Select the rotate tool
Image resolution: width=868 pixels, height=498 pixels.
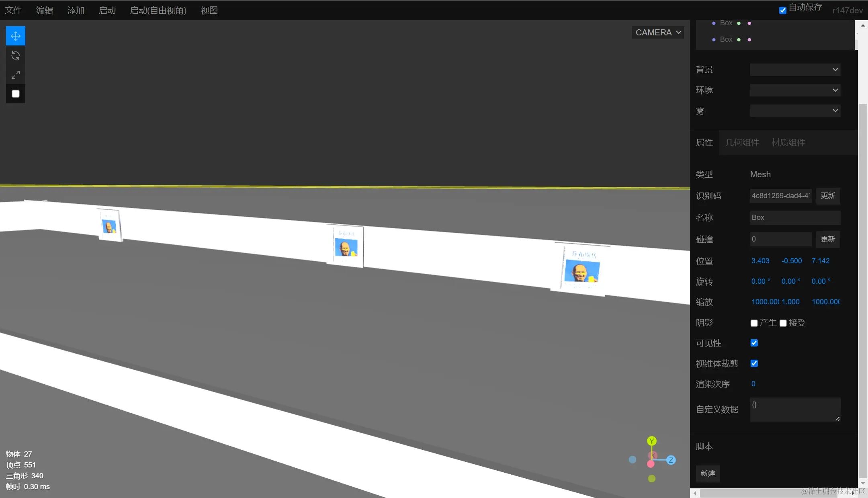pyautogui.click(x=16, y=55)
